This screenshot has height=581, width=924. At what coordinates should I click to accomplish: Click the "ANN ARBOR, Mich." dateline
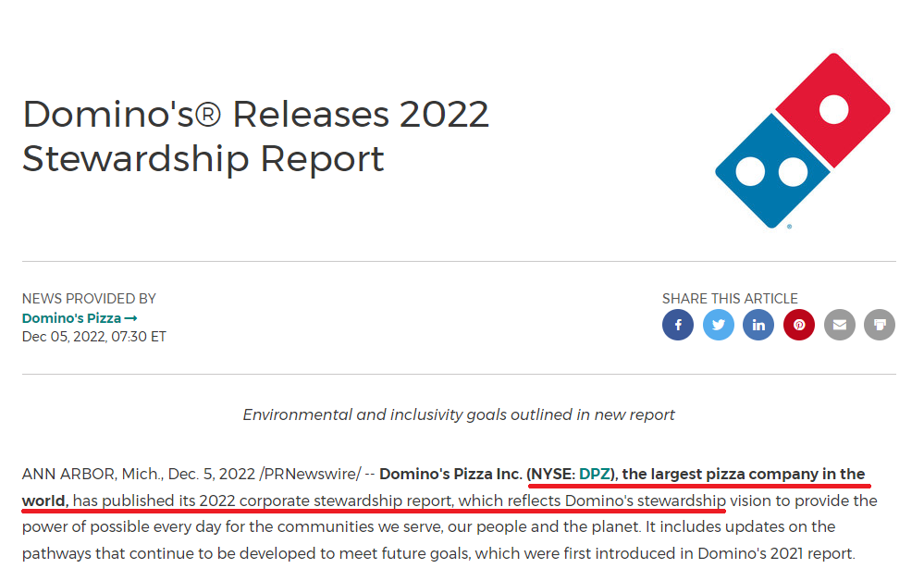pos(92,474)
